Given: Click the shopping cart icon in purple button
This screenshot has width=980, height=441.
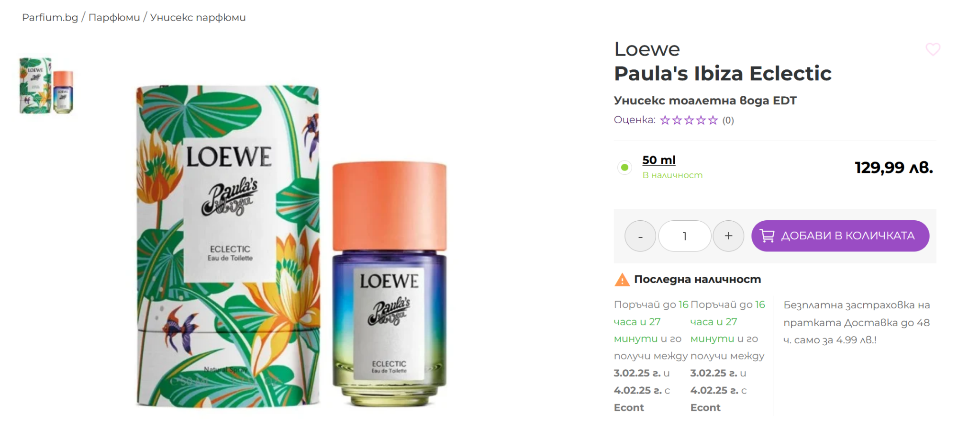Looking at the screenshot, I should 767,236.
